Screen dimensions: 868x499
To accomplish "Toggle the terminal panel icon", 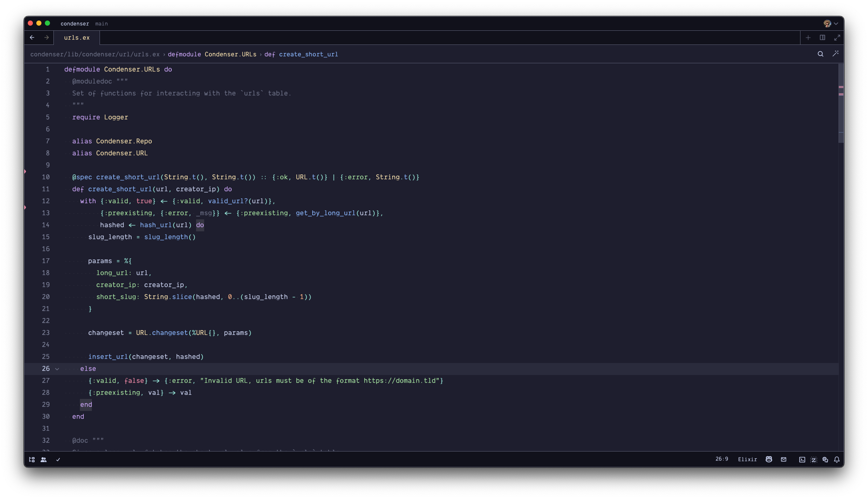I will point(802,460).
